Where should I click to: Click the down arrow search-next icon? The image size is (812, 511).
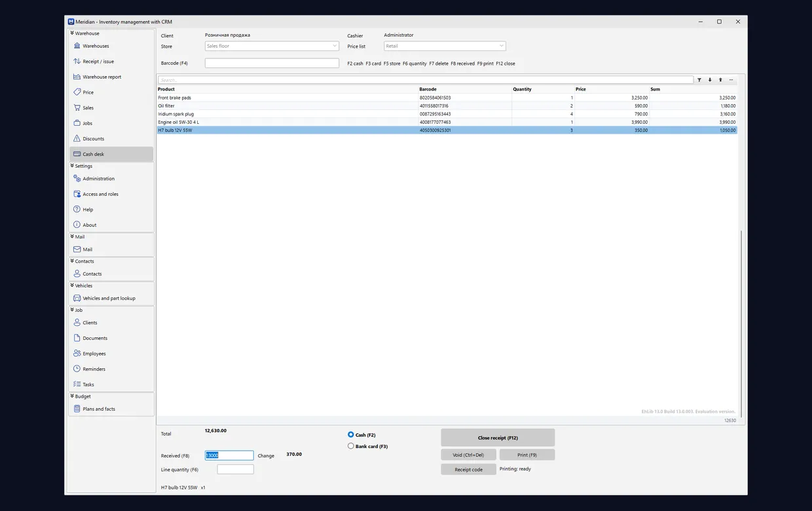point(710,80)
